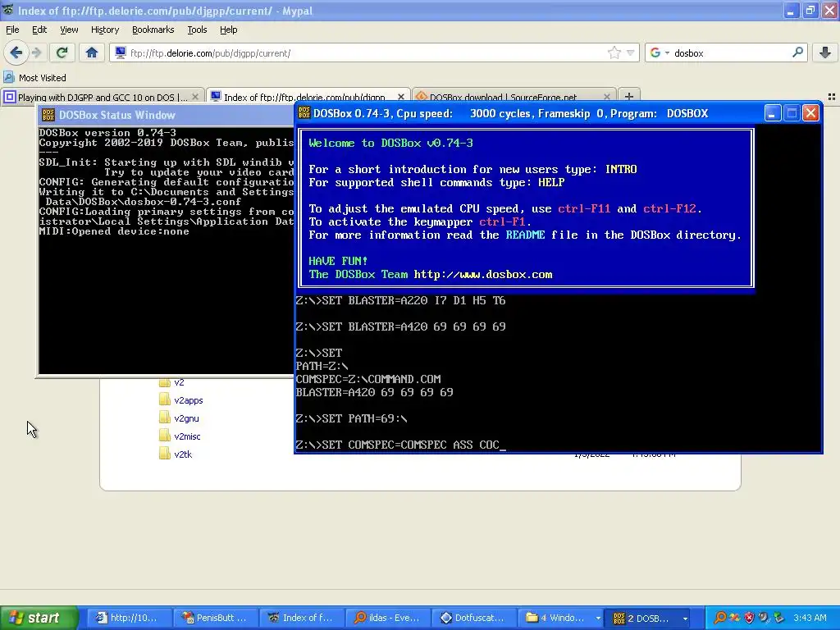
Task: Open the File menu
Action: [x=12, y=30]
